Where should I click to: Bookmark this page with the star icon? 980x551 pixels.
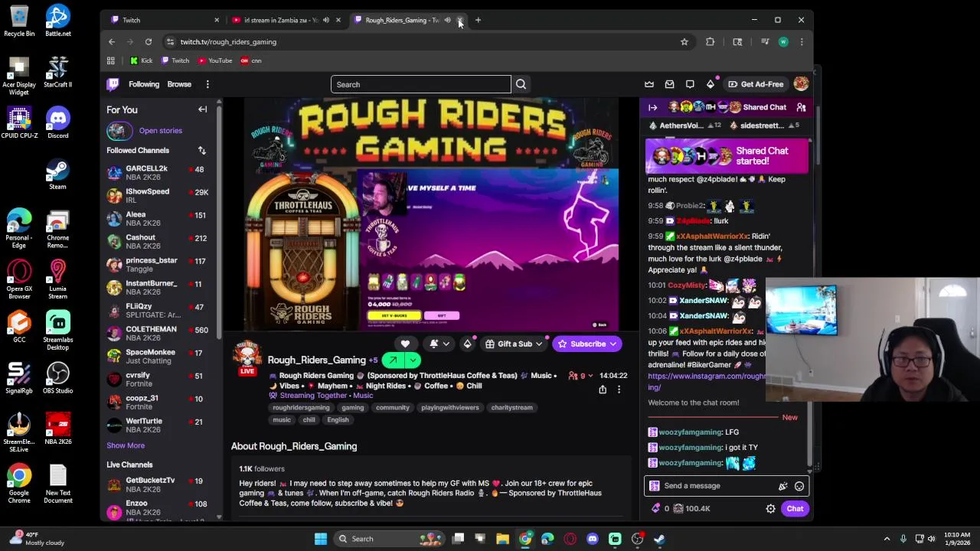point(684,42)
